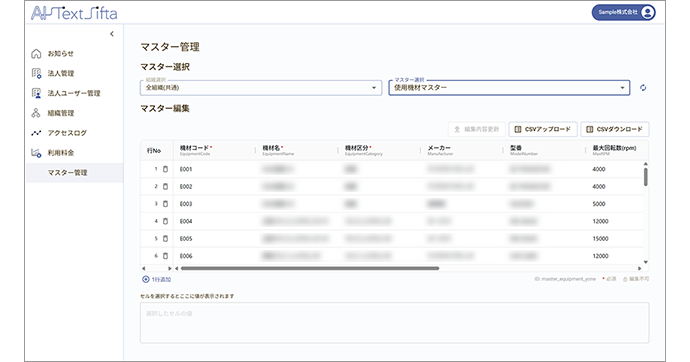
Task: Open 組織管理 menu item
Action: point(74,113)
